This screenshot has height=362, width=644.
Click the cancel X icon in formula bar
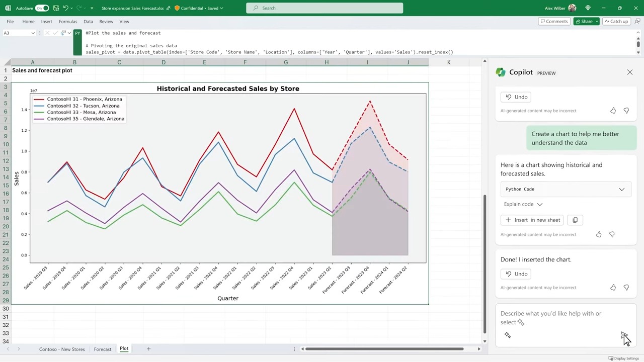[x=47, y=33]
